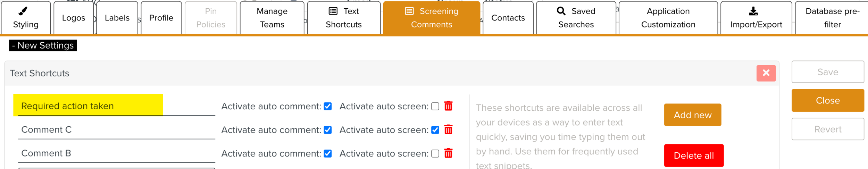
Task: Go to the Import/Export tab
Action: [x=756, y=18]
